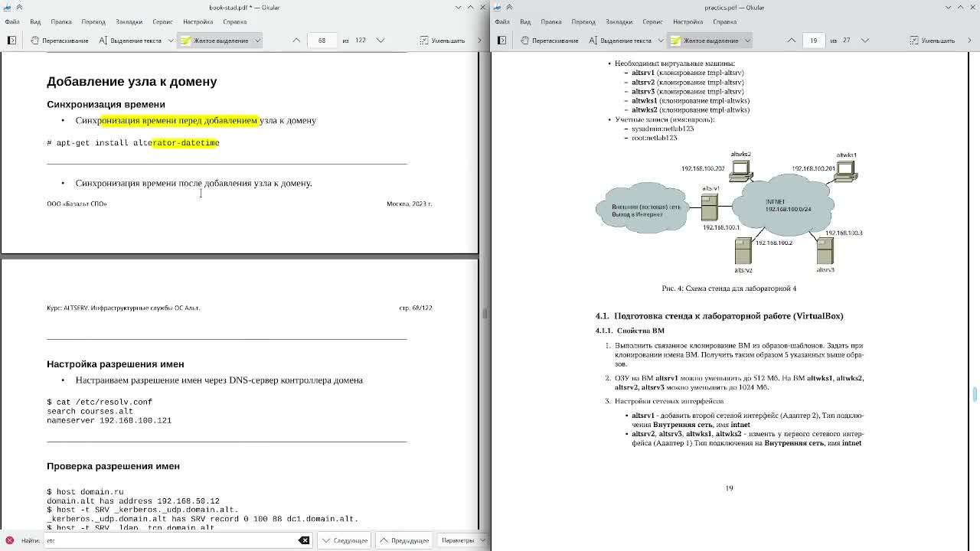Open Настройка menu in practics.pdf window
980x551 pixels.
click(688, 21)
